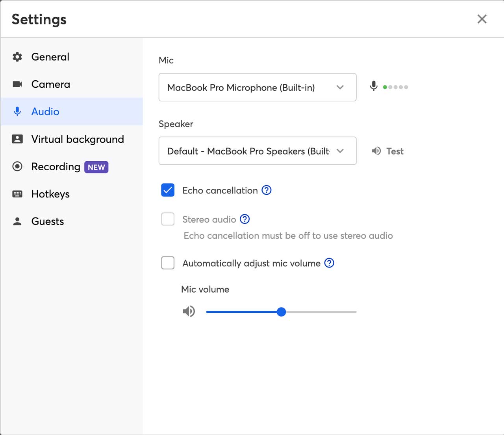Click the Guests person icon
This screenshot has width=504, height=435.
pyautogui.click(x=17, y=221)
